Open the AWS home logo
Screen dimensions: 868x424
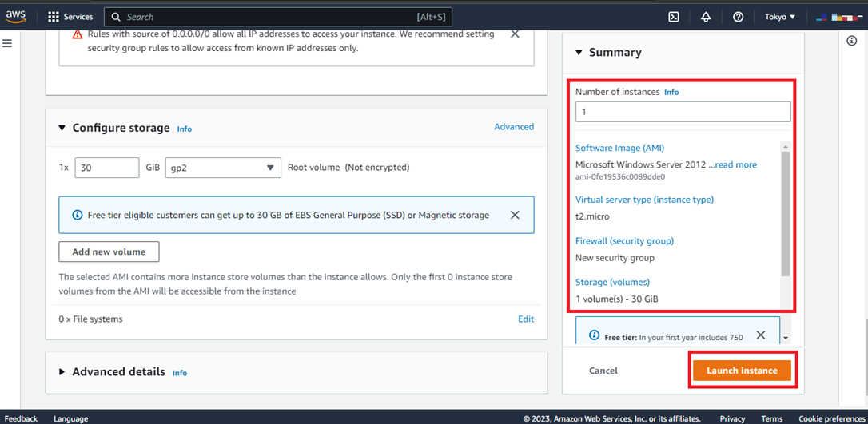pos(16,17)
